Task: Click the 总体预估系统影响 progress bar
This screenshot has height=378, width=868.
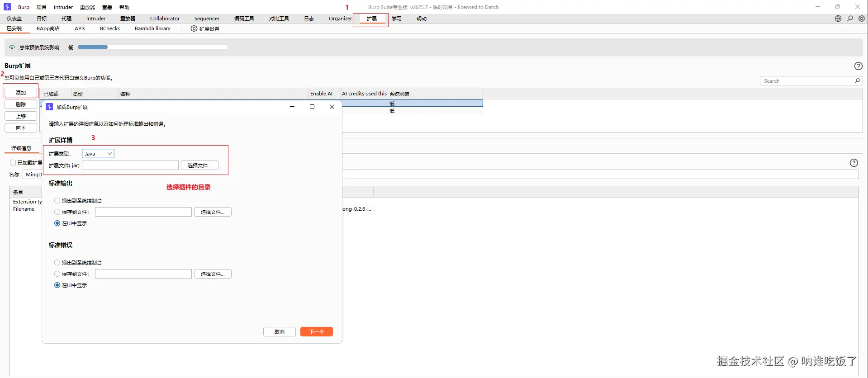Action: pos(152,47)
